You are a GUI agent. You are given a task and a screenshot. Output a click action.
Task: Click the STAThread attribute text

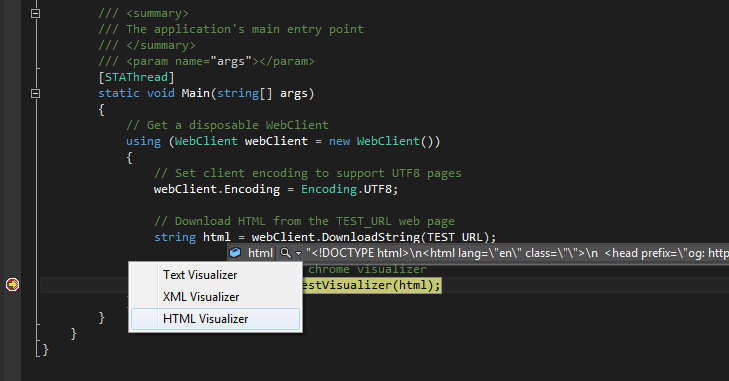coord(136,77)
